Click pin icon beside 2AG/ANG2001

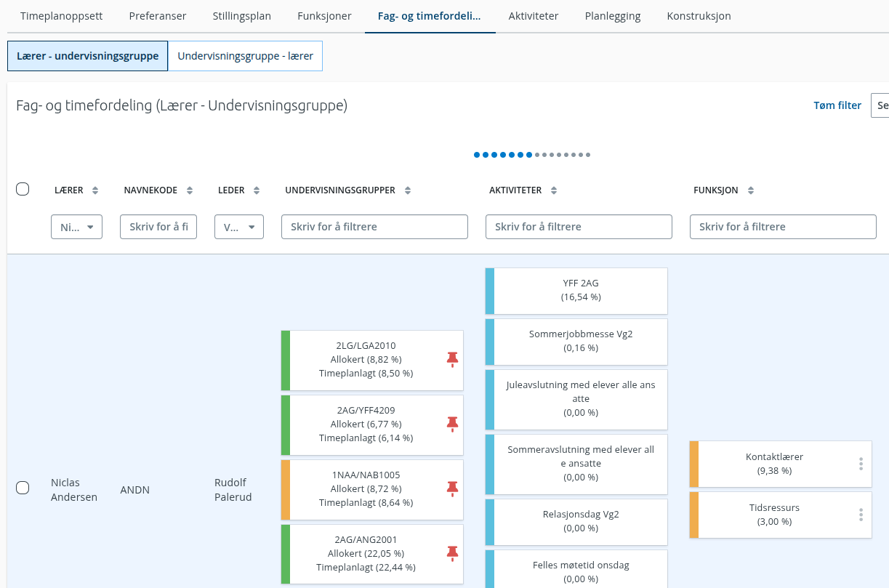[x=452, y=552]
